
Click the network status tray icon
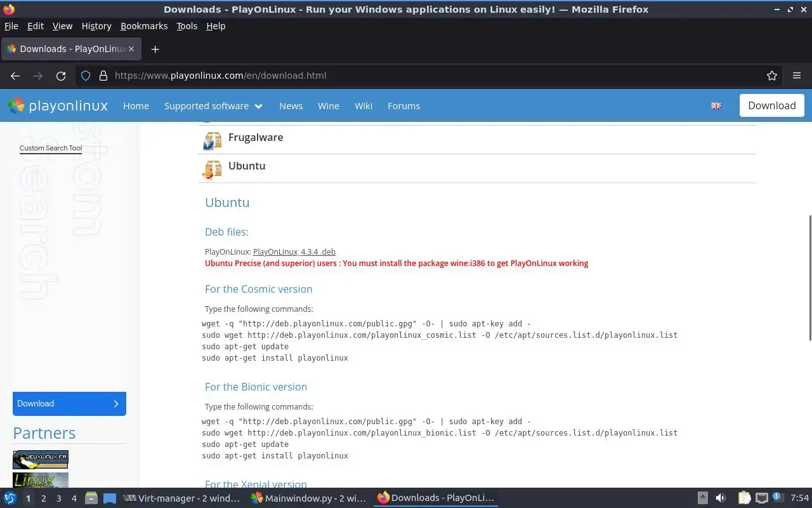point(762,498)
